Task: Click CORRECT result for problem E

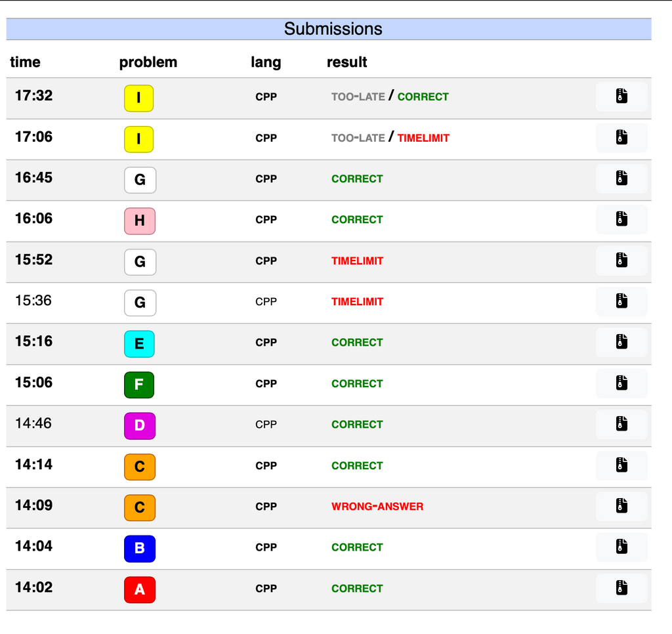Action: coord(357,343)
